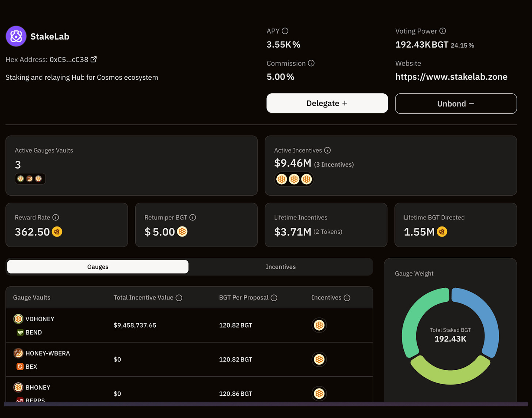Click the Voting Power info icon

[x=442, y=31]
